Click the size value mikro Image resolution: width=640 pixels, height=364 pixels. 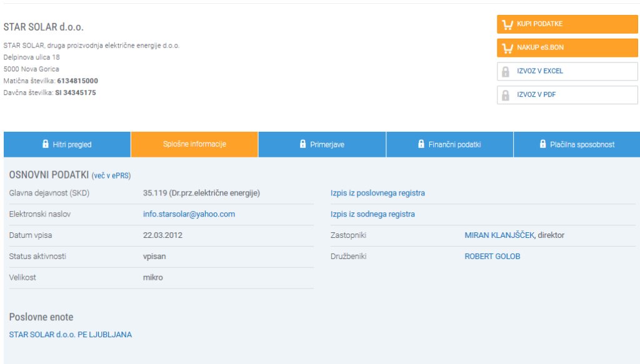coord(152,278)
